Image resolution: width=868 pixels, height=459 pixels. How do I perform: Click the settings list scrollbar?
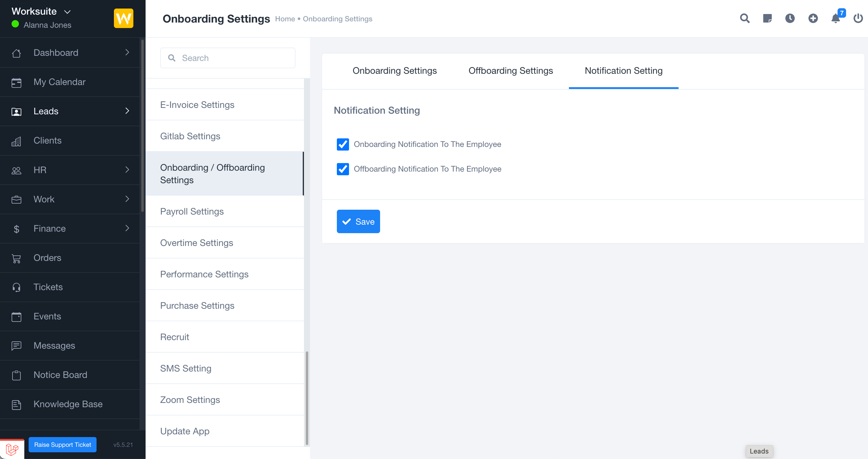tap(307, 398)
